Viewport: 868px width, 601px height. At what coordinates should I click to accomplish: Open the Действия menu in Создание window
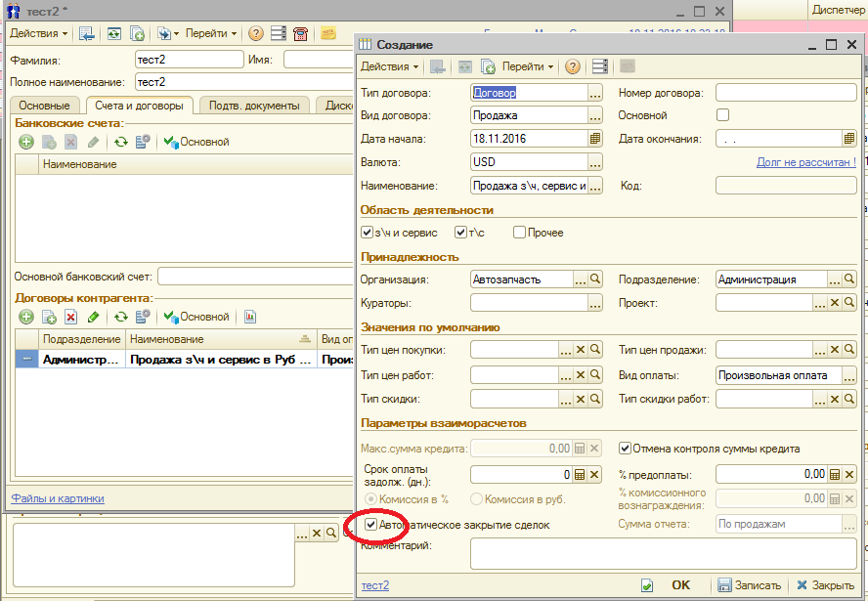[390, 67]
